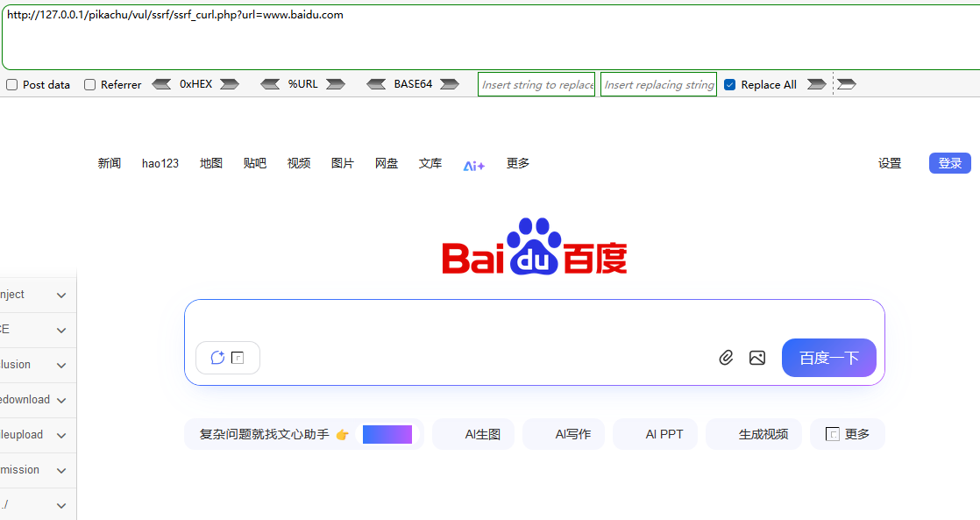This screenshot has height=520, width=980.
Task: Open the 视频 navigation link
Action: pyautogui.click(x=299, y=163)
